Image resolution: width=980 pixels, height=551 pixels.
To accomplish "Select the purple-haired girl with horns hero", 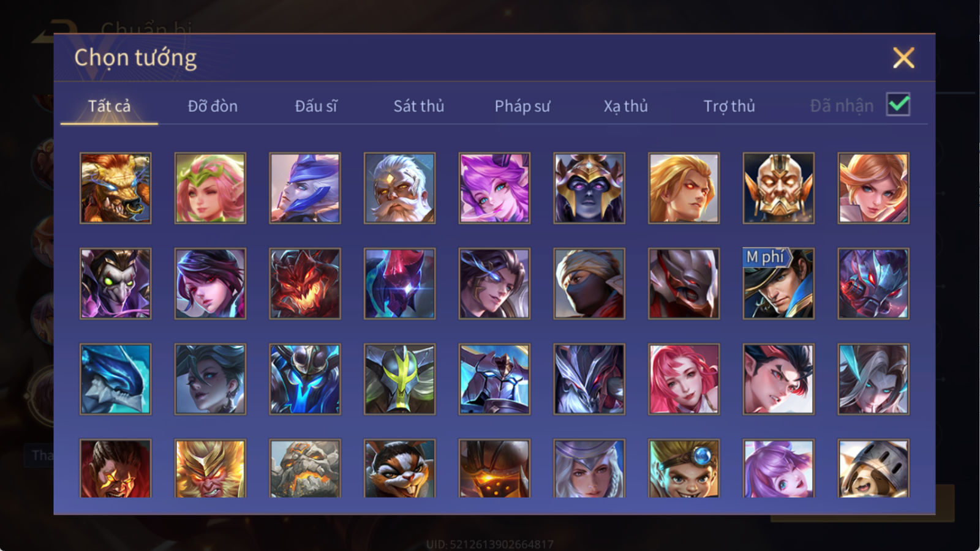I will point(494,188).
